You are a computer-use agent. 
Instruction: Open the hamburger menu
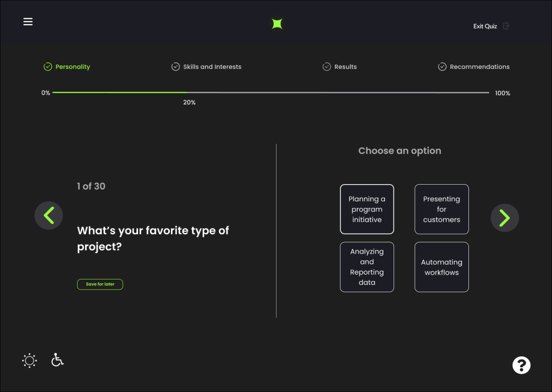coord(28,22)
